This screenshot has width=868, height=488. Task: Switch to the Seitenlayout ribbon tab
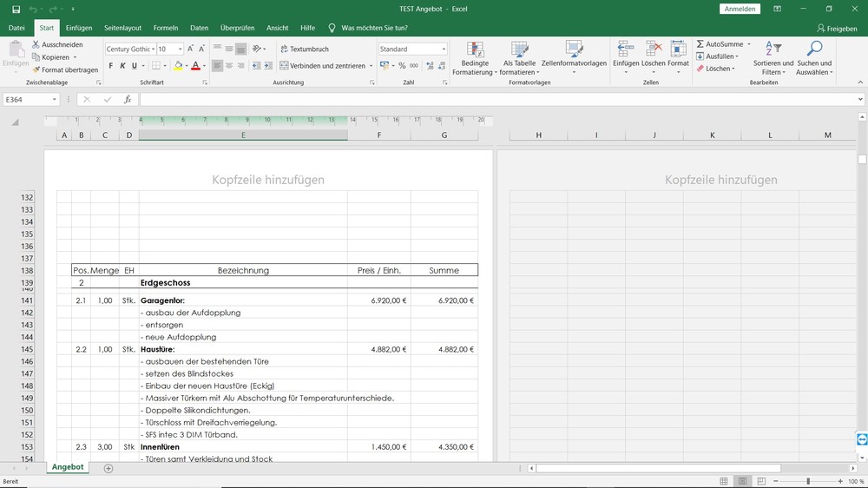click(122, 28)
